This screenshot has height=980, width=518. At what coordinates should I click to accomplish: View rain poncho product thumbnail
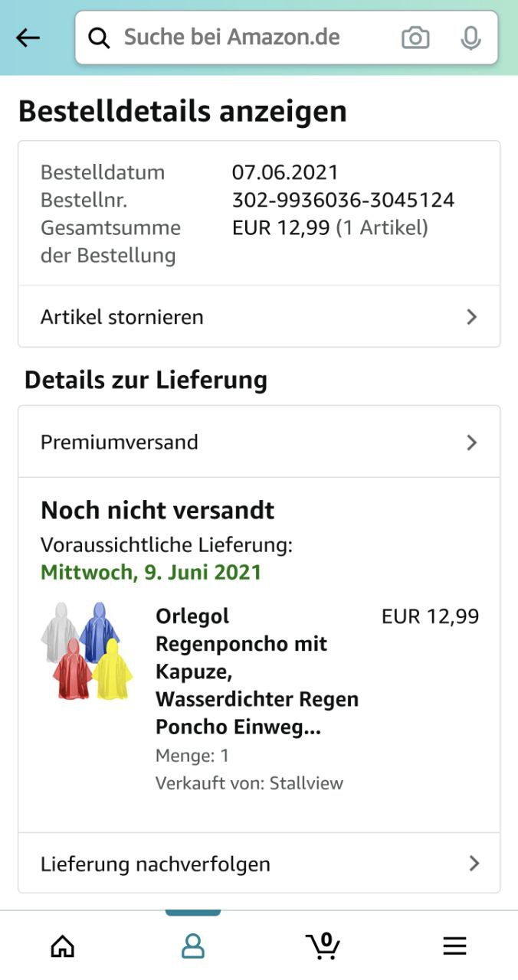tap(87, 651)
